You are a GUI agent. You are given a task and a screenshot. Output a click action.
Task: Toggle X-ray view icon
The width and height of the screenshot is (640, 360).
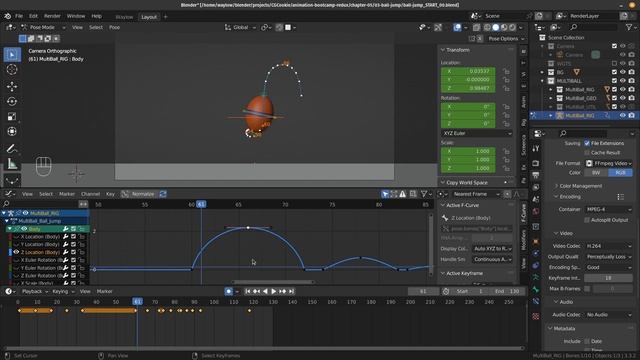[x=476, y=27]
